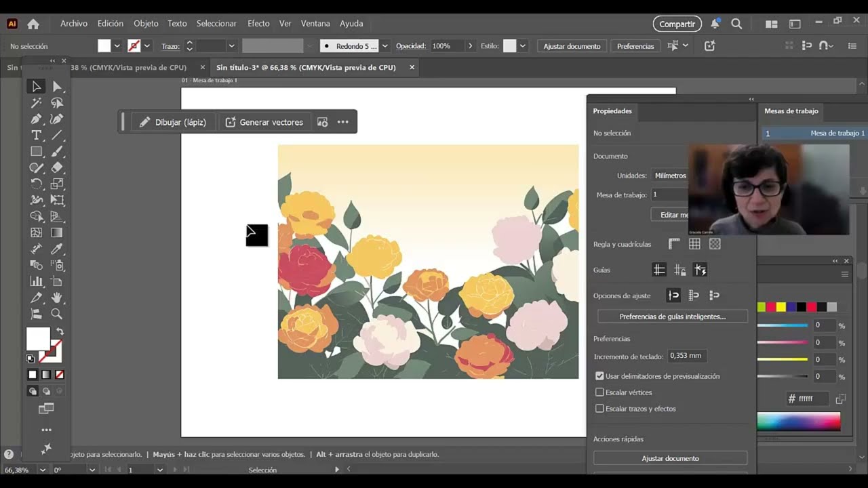
Task: Select the Shaper tool
Action: 37,168
